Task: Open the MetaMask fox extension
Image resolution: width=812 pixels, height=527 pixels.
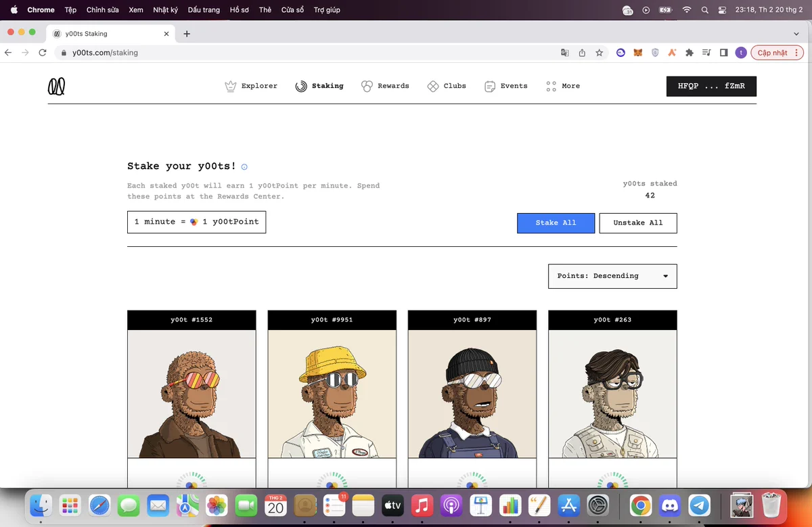Action: click(x=637, y=53)
